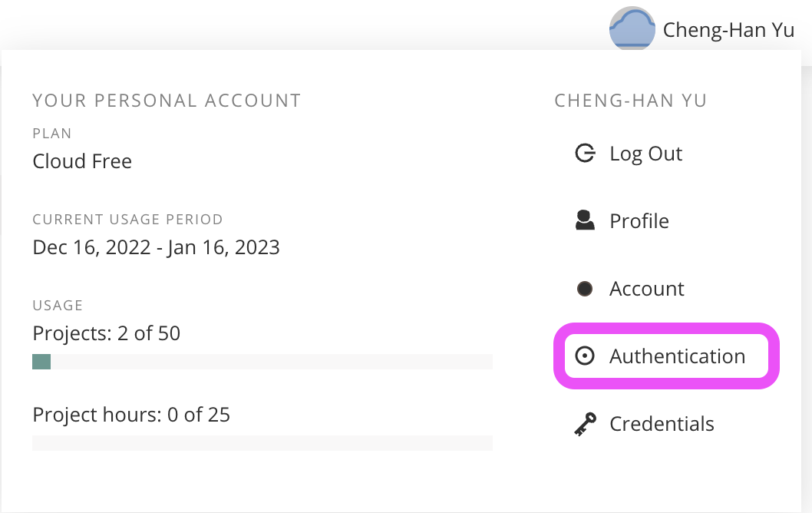Click the Cloud Free plan text
This screenshot has width=812, height=513.
click(x=82, y=161)
